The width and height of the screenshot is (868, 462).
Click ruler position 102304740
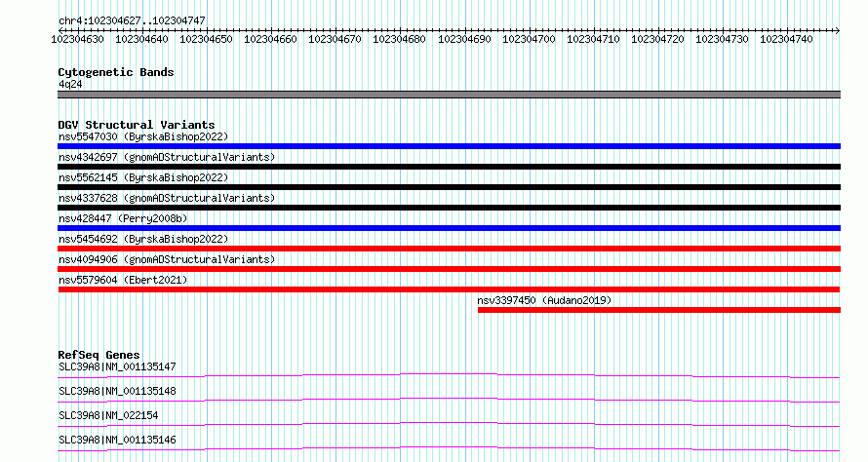tap(786, 39)
